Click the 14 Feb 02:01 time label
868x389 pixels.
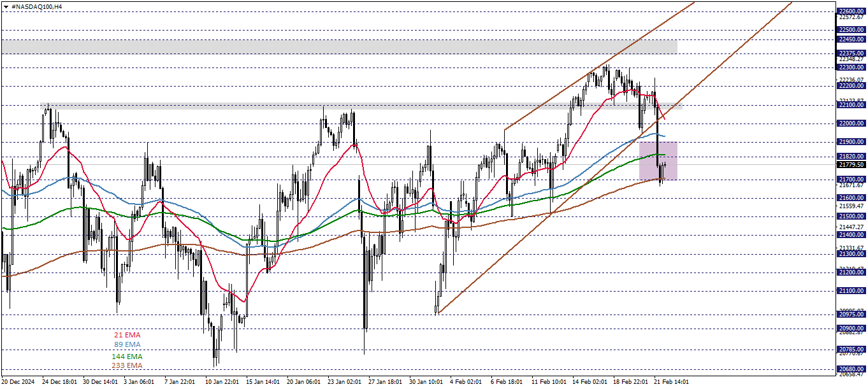[x=590, y=382]
